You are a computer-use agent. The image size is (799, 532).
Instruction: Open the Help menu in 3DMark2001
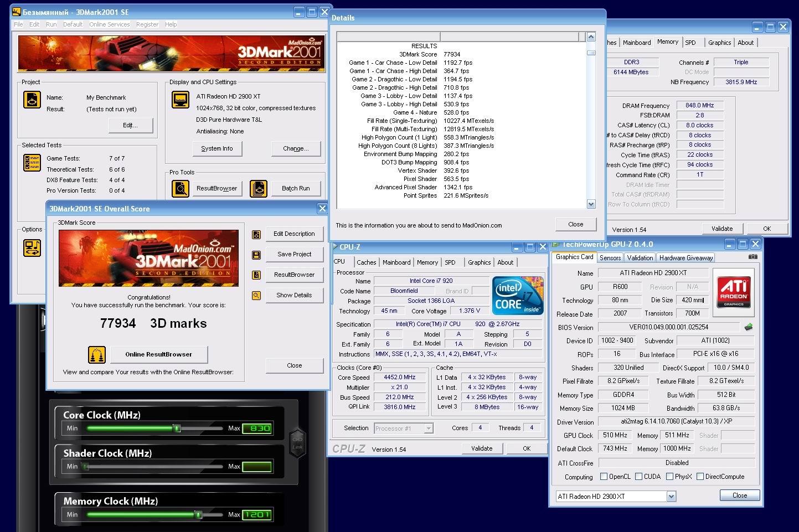(x=171, y=24)
